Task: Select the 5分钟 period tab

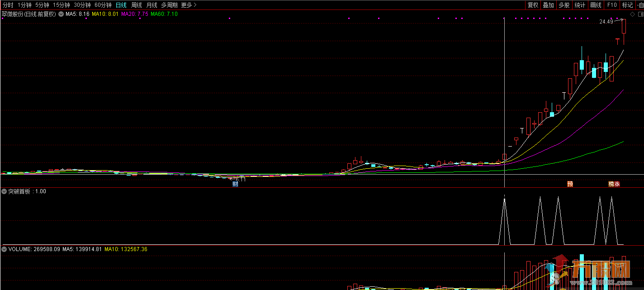Action: (x=42, y=5)
